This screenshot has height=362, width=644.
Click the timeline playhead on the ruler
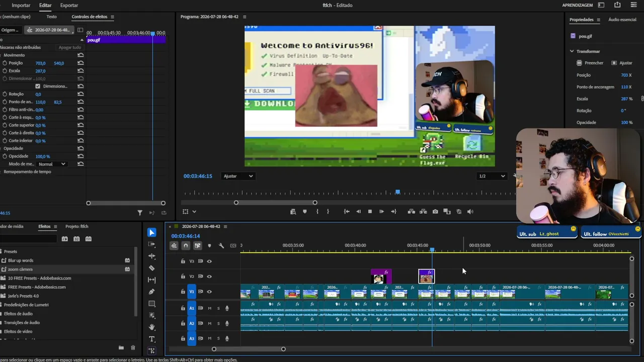(x=432, y=249)
